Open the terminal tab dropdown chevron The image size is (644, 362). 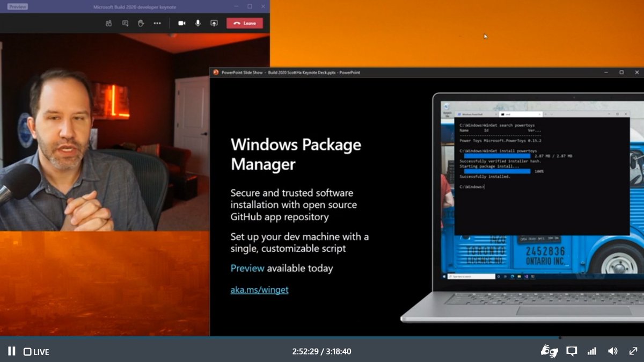[551, 114]
